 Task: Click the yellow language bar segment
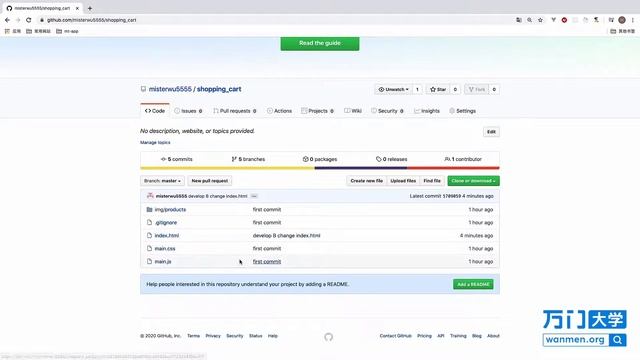pos(227,168)
